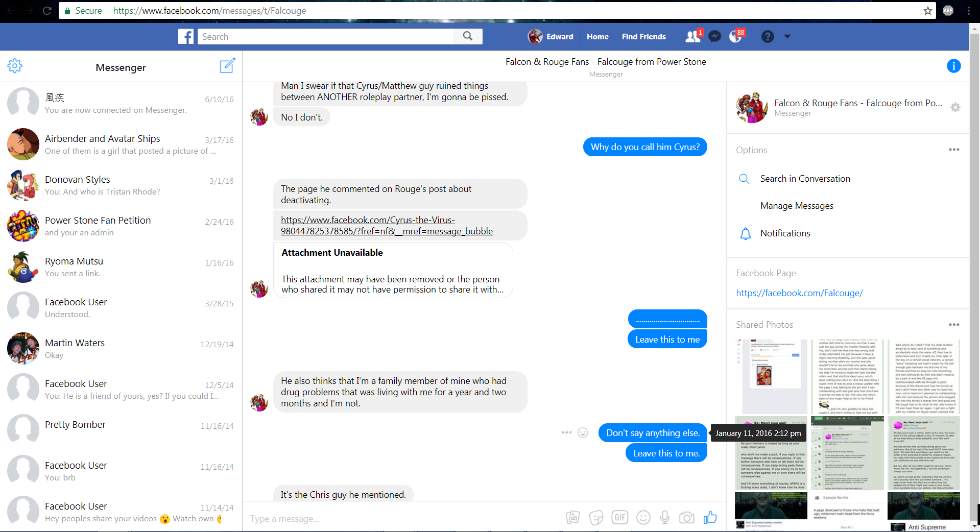This screenshot has height=532, width=980.
Task: Open Find Friends in top navigation
Action: (x=643, y=37)
